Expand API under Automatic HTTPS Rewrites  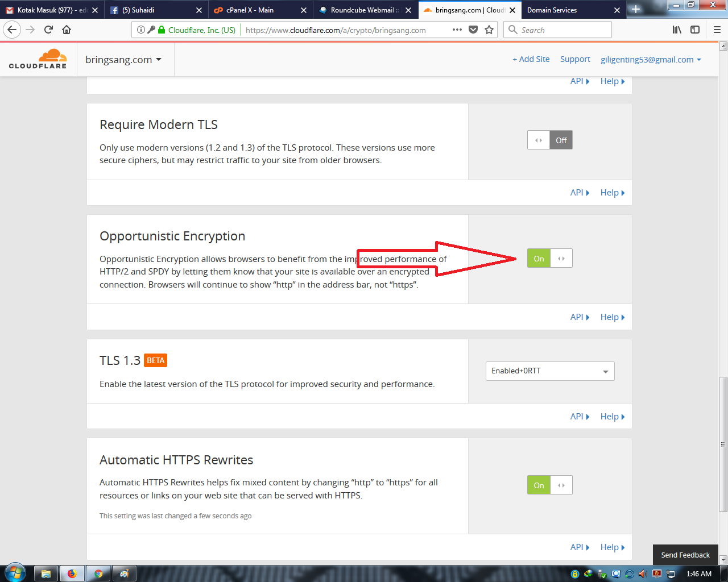click(580, 547)
